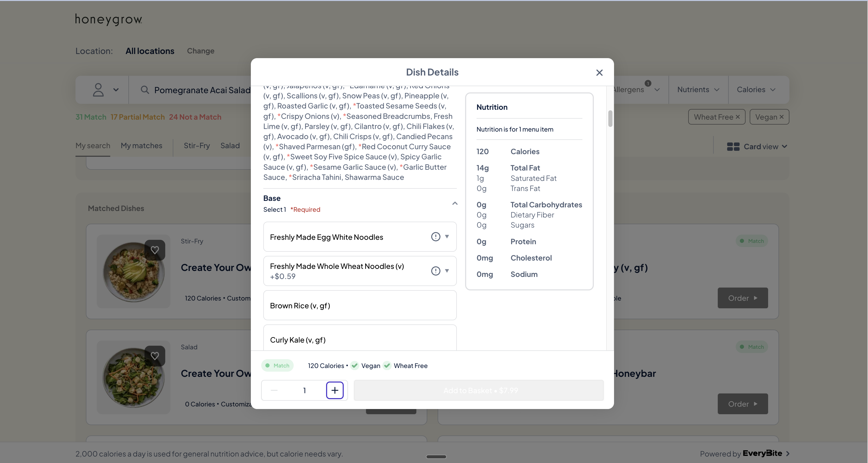Image resolution: width=868 pixels, height=463 pixels.
Task: Switch to the My matches tab
Action: [142, 146]
